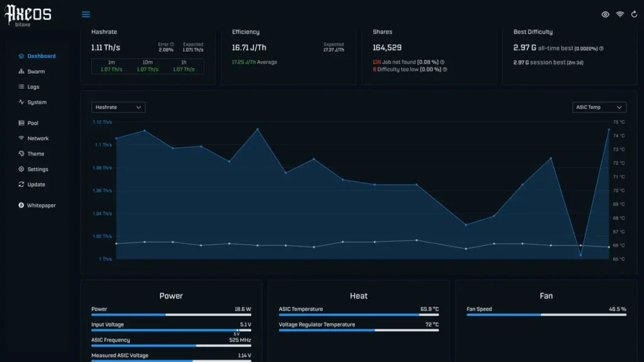Click the 164,529 shares value

(387, 48)
